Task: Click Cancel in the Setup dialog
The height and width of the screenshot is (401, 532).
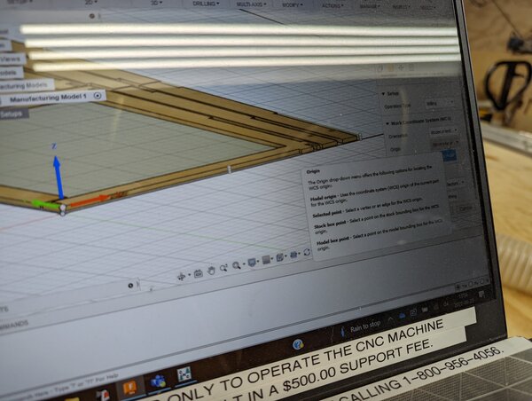Action: click(x=465, y=208)
